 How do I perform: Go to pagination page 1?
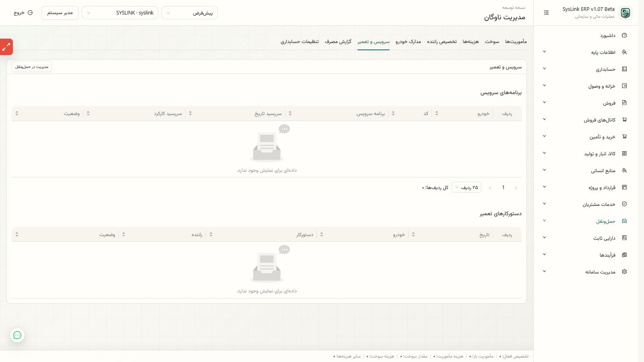503,187
